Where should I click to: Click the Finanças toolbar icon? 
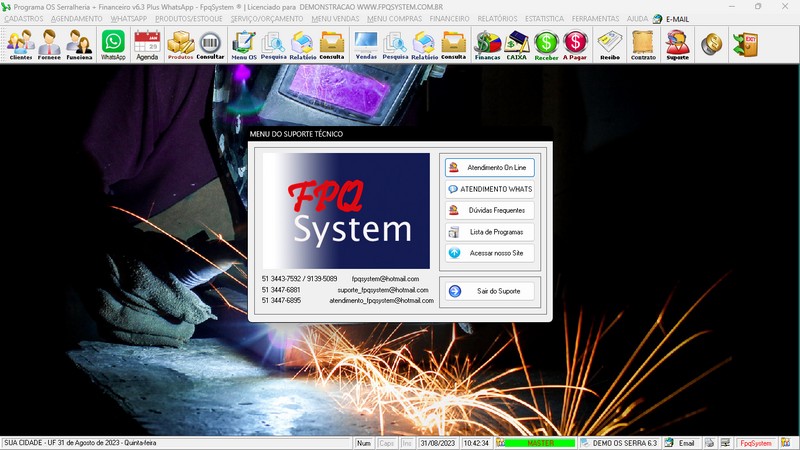click(487, 44)
